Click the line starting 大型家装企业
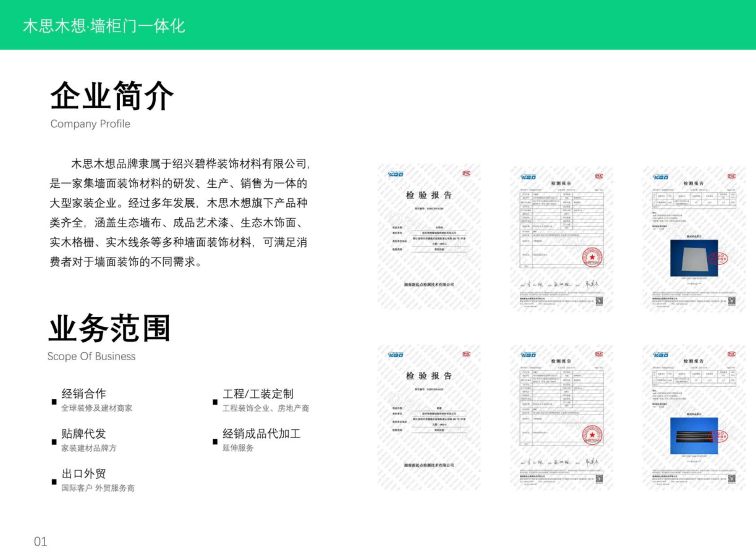Viewport: 756px width, 556px height. pyautogui.click(x=179, y=203)
